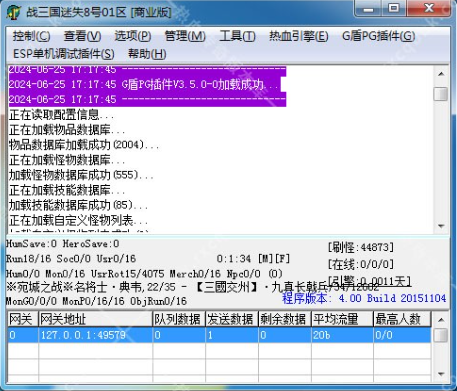The image size is (457, 391).
Task: Open the ESP单机调试插件(S) menu
Action: pyautogui.click(x=63, y=54)
